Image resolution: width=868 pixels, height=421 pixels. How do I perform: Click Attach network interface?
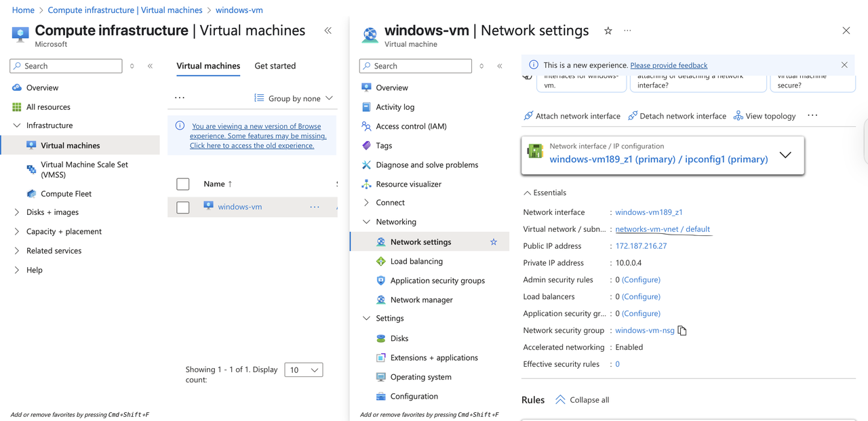[572, 116]
